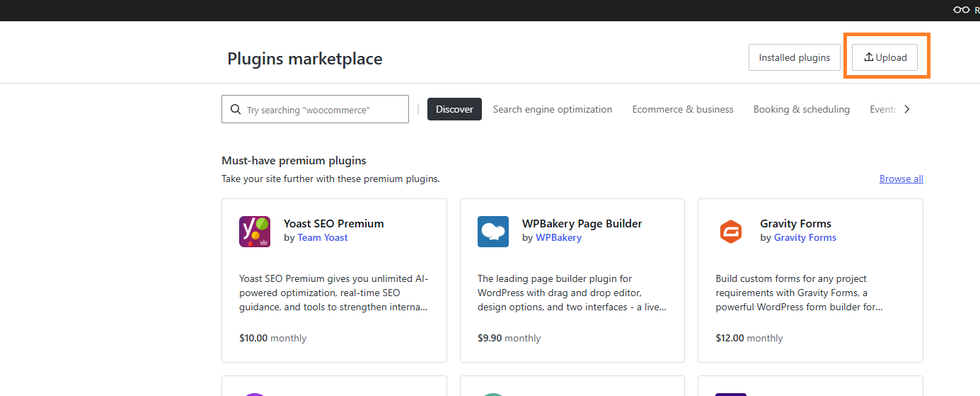The width and height of the screenshot is (980, 396).
Task: Click the WPBakery description text
Action: [x=572, y=293]
